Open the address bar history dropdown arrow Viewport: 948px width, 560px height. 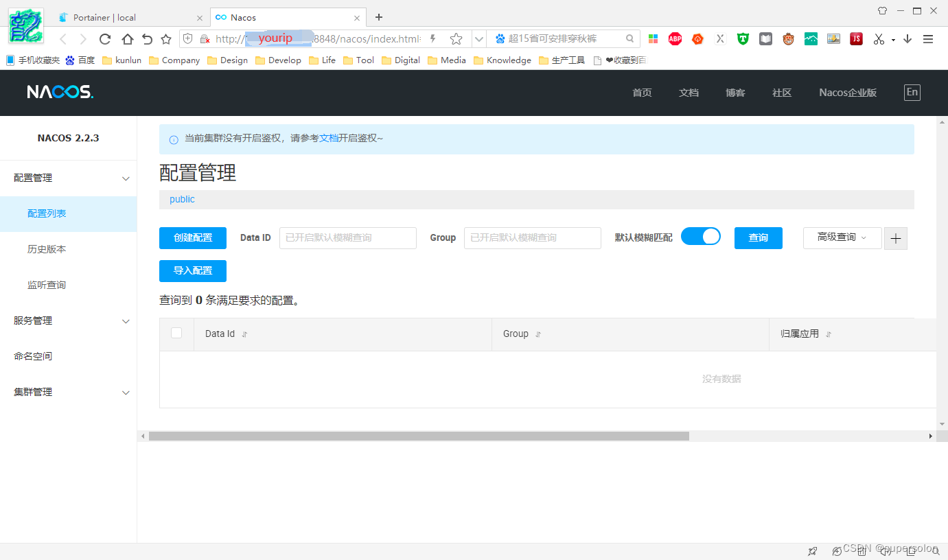(480, 39)
